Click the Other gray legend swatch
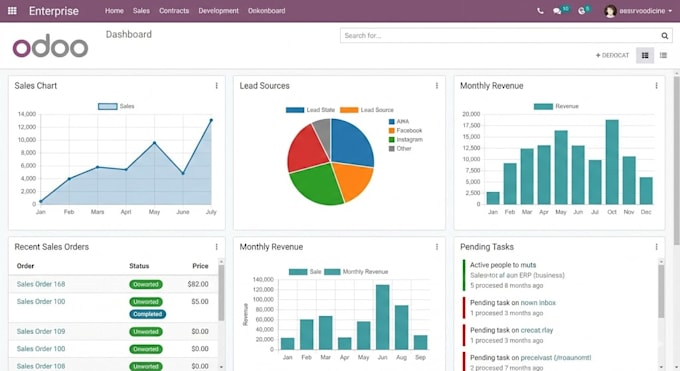The width and height of the screenshot is (680, 371). click(392, 149)
